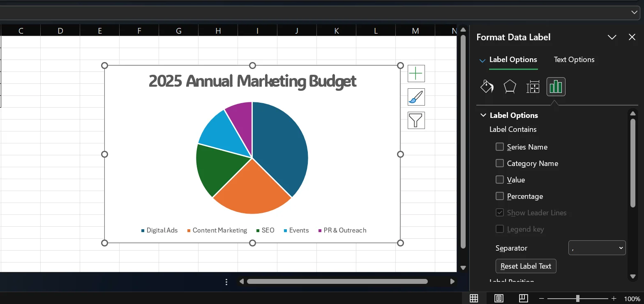This screenshot has width=644, height=304.
Task: Check the Value checkbox
Action: [x=500, y=180]
